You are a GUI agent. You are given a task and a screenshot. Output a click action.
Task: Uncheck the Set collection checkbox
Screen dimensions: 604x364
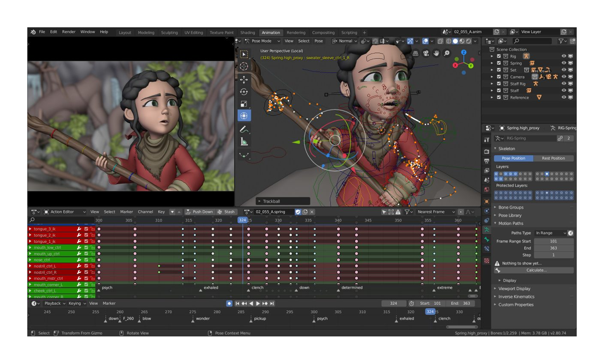coord(499,70)
